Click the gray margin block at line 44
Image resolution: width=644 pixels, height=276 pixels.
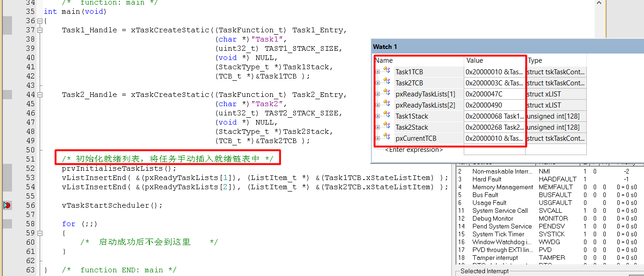click(x=7, y=95)
